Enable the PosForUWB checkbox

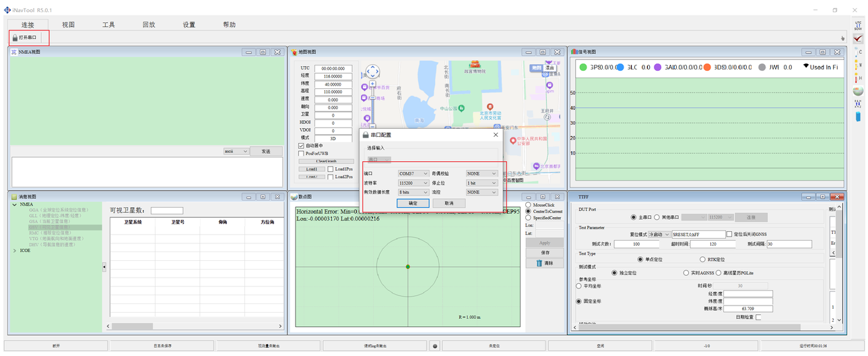tap(301, 154)
